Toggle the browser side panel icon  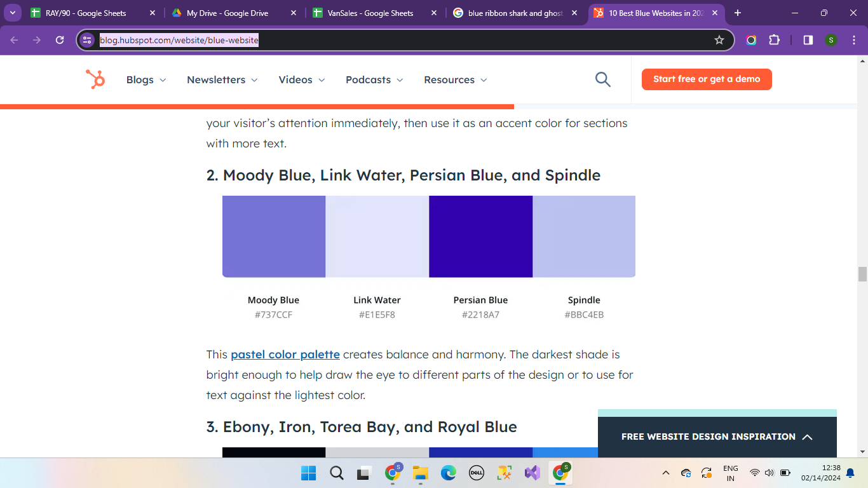(x=808, y=40)
